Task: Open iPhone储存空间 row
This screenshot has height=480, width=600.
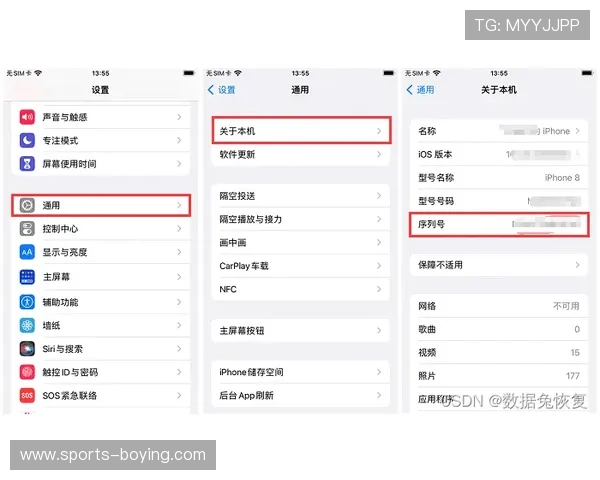Action: pyautogui.click(x=301, y=372)
